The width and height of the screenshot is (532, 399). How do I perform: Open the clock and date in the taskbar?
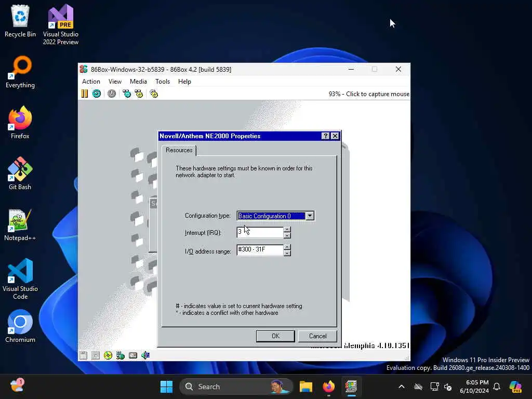pyautogui.click(x=474, y=387)
